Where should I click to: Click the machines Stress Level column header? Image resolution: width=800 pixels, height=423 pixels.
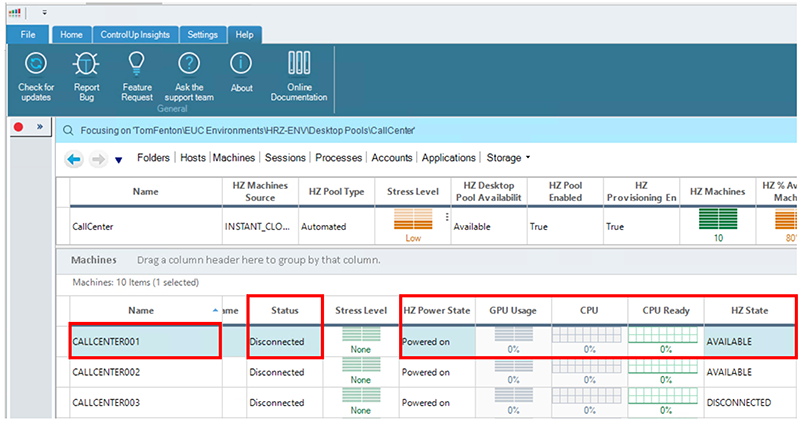361,310
